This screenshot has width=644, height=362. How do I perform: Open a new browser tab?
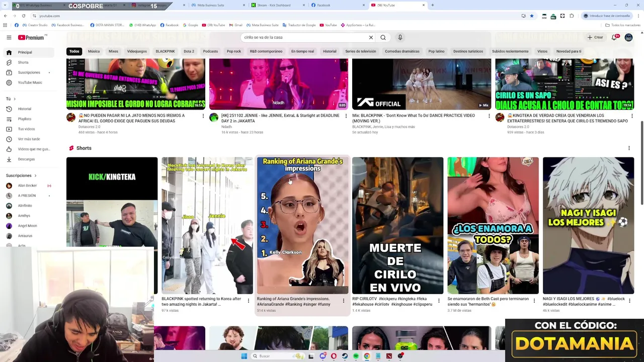click(x=432, y=5)
